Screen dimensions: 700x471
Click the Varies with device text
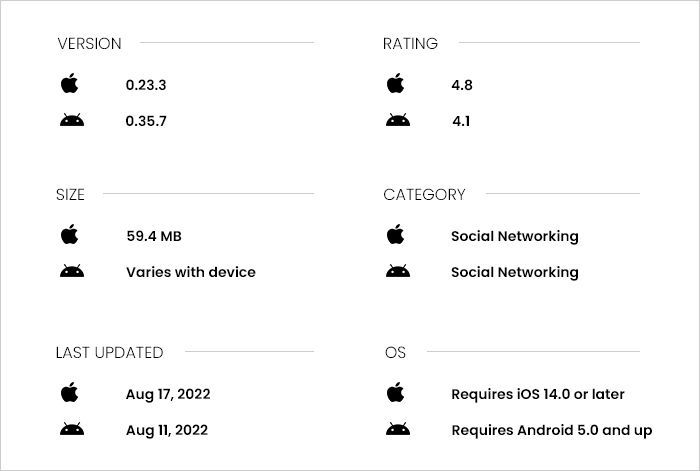191,272
